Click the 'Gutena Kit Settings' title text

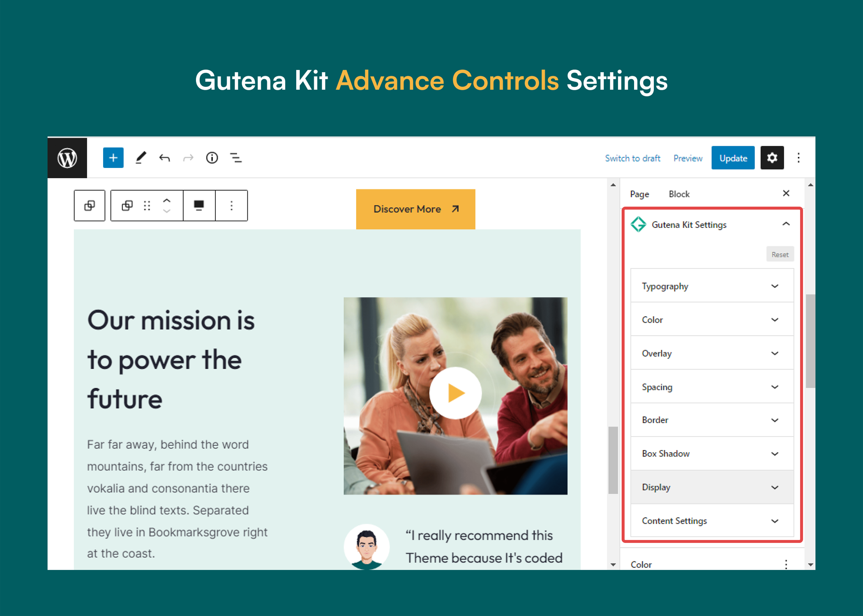[689, 225]
